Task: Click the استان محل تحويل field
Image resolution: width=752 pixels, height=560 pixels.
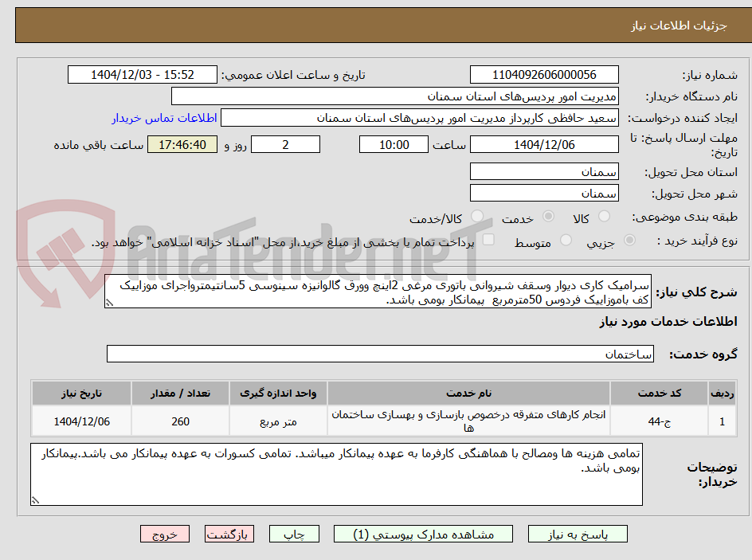Action: click(544, 171)
